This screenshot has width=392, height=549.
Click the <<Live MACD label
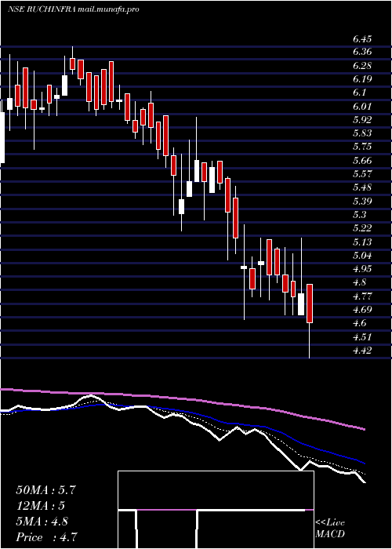(330, 529)
